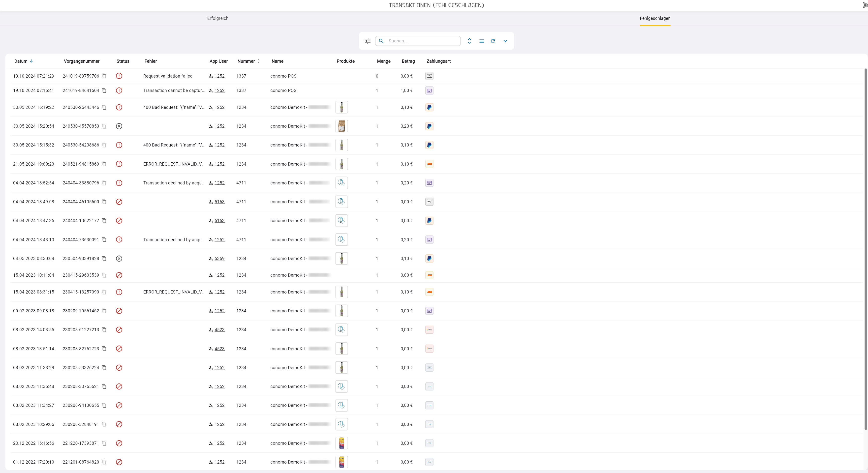868x473 pixels.
Task: Expand the toolbar's chevron down arrow
Action: [505, 41]
